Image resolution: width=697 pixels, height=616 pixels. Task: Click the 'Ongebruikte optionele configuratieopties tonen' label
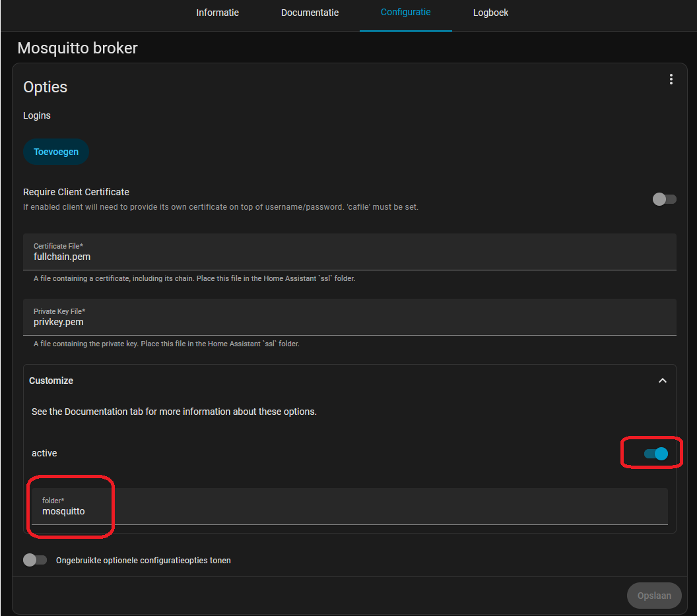[x=143, y=561]
